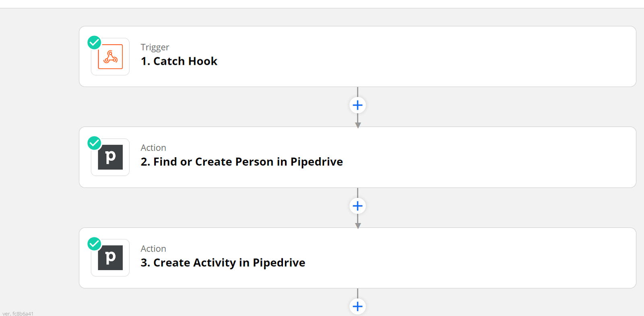Click the "Trigger" label above Catch Hook

155,47
